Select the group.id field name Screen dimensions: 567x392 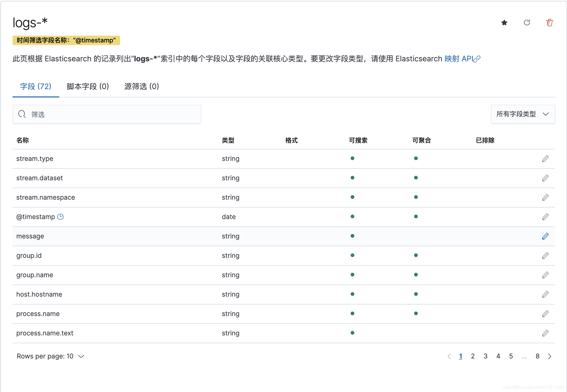coord(29,256)
